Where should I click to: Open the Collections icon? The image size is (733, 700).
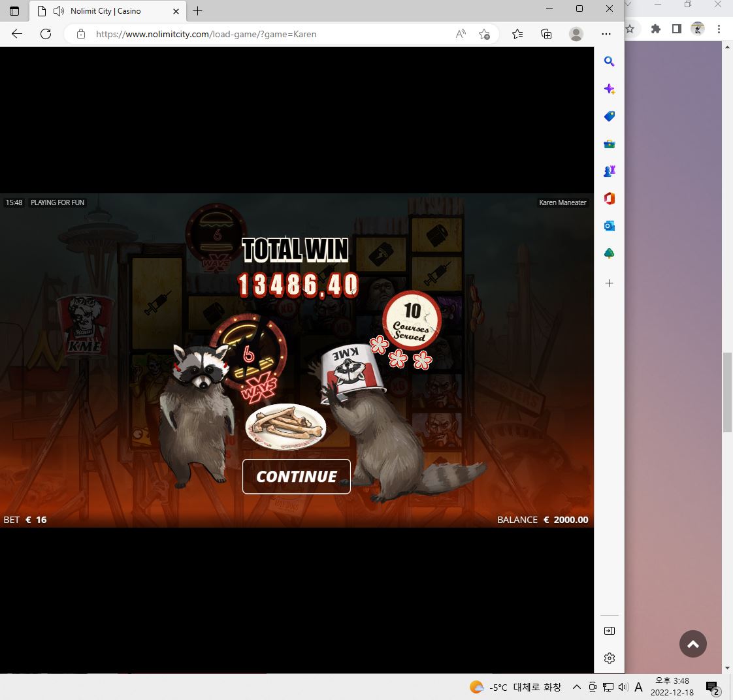(x=546, y=34)
